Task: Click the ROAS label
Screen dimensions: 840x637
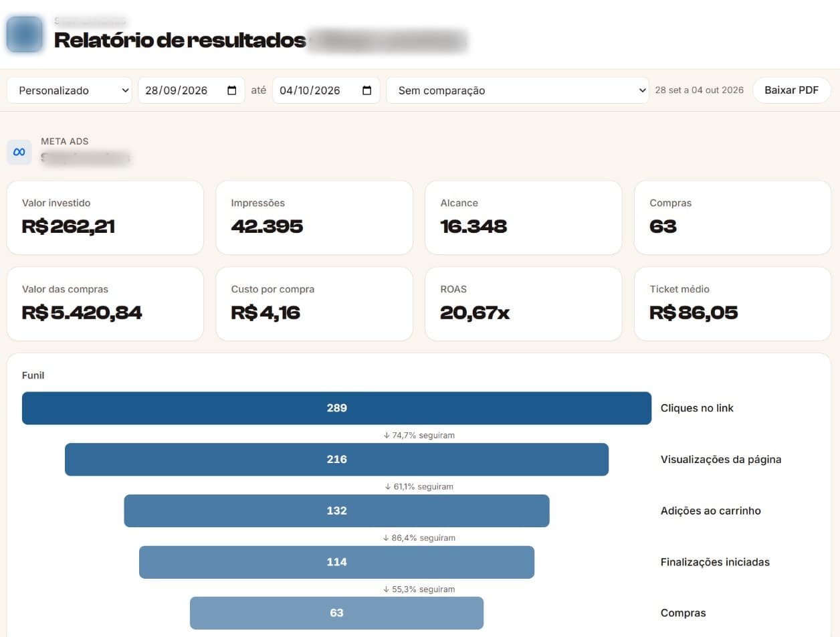Action: 453,289
